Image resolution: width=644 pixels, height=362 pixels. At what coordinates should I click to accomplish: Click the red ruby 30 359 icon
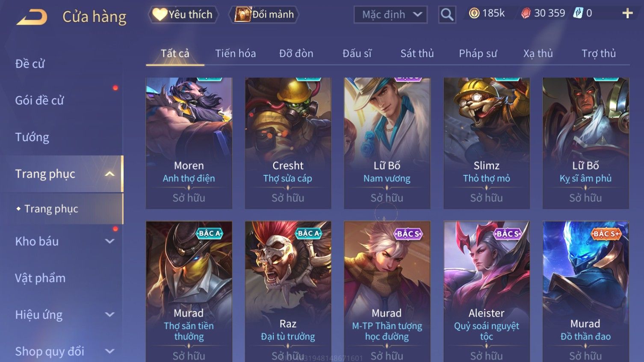[x=526, y=14]
